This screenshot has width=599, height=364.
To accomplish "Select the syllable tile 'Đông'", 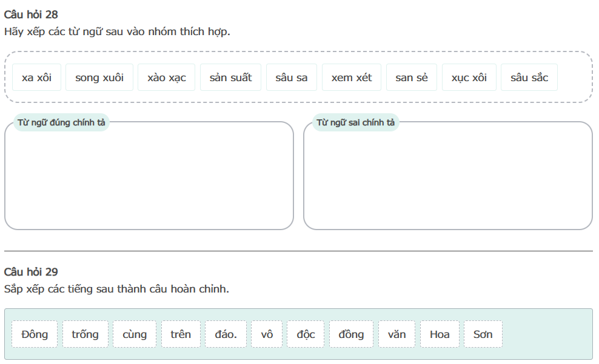I will (35, 334).
